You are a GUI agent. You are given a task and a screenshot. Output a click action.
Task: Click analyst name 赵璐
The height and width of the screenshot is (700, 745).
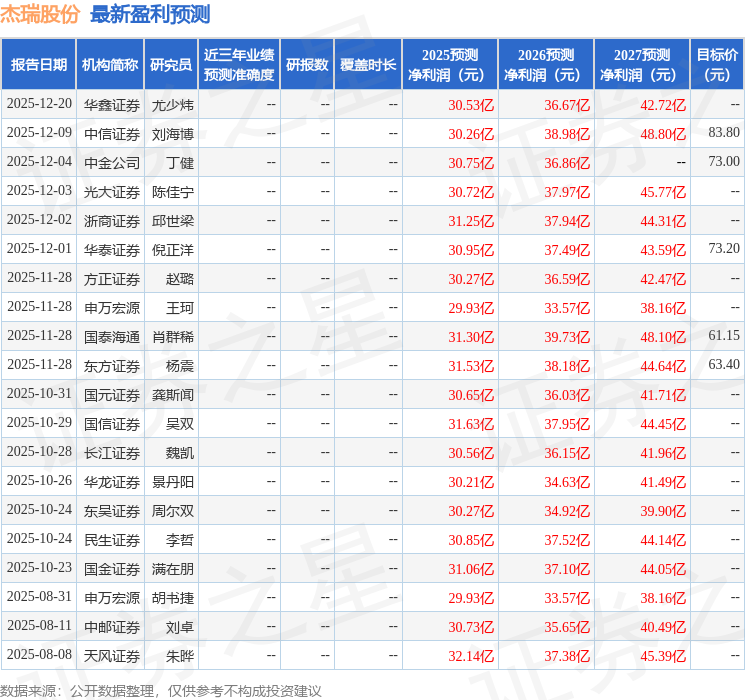click(180, 279)
